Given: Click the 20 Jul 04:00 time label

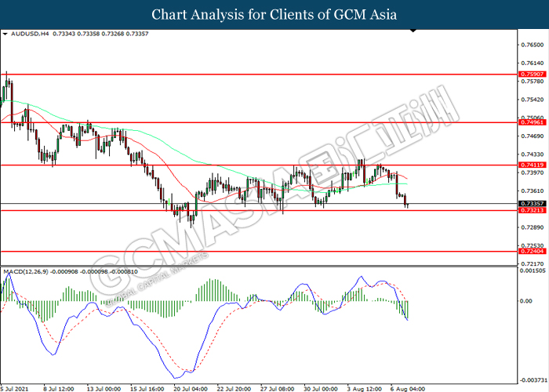Looking at the screenshot, I should [191, 389].
